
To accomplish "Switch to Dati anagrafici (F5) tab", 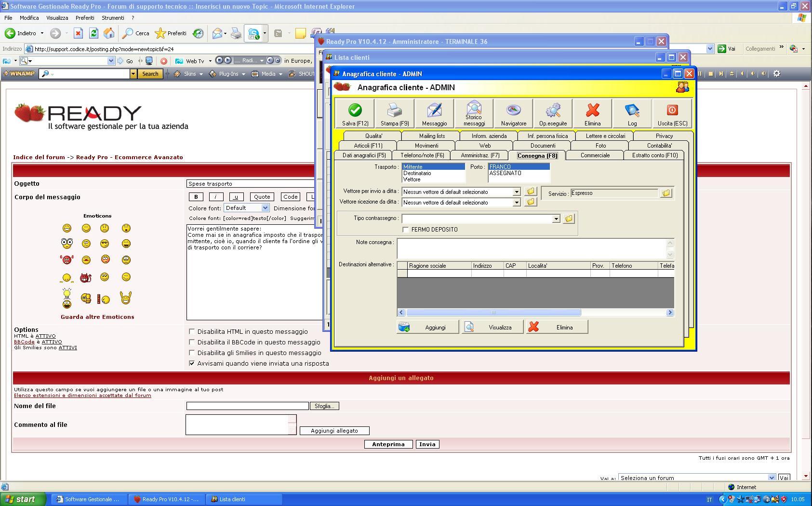I will (x=364, y=155).
